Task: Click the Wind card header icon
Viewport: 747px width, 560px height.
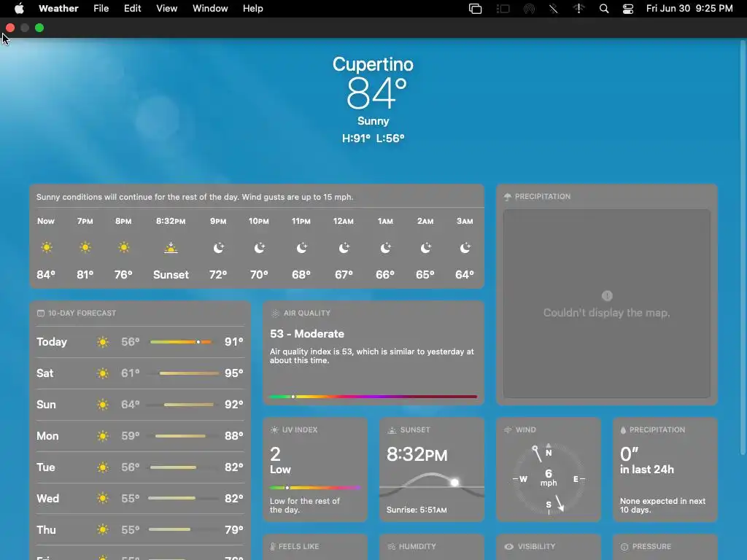Action: tap(508, 429)
